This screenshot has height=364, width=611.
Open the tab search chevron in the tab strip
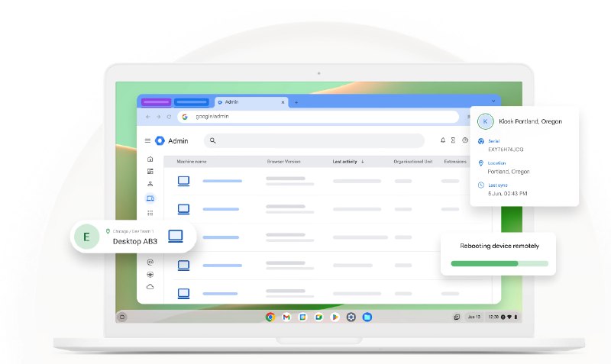click(493, 101)
